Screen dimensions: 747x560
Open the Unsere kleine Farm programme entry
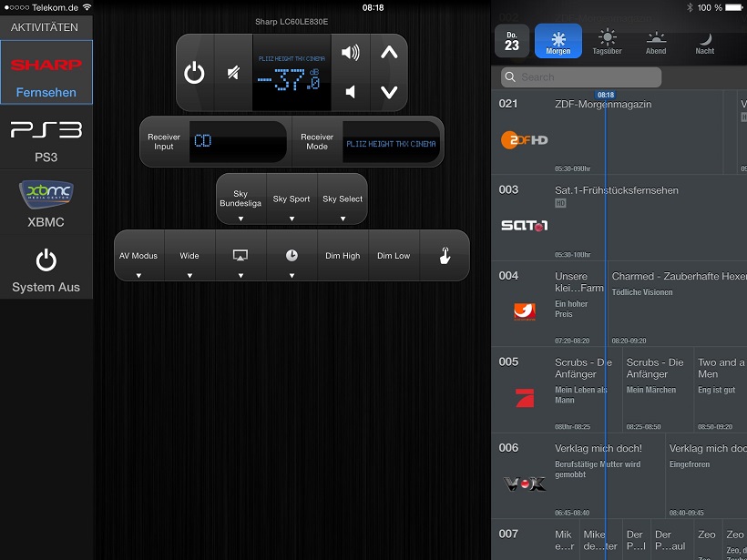point(578,304)
